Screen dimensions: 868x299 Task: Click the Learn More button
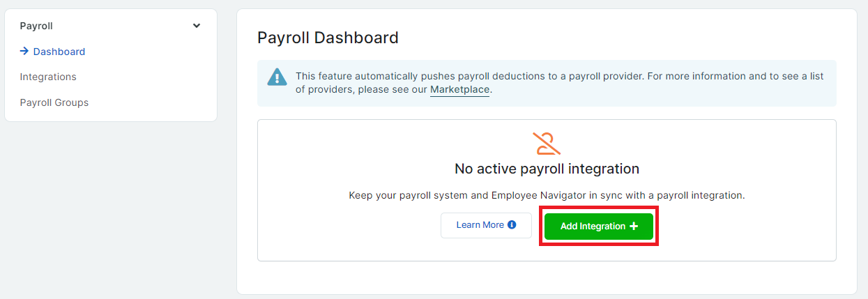pyautogui.click(x=486, y=225)
